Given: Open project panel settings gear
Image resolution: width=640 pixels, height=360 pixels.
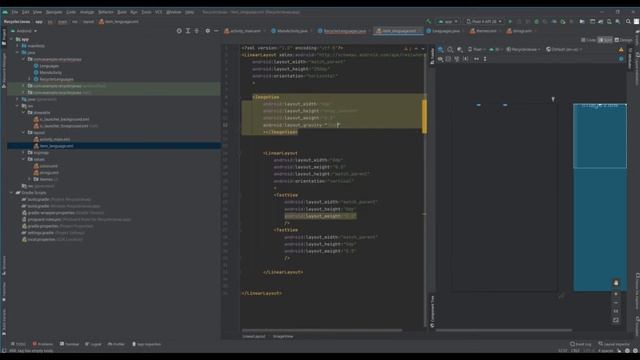Looking at the screenshot, I should (x=207, y=31).
